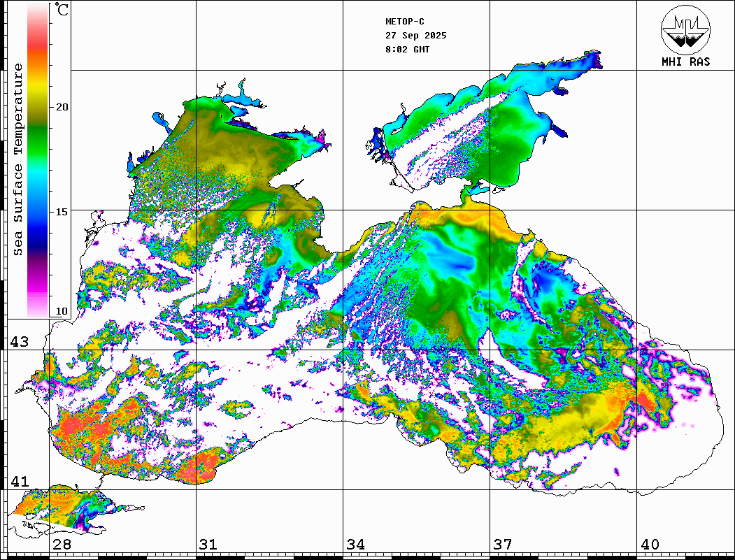This screenshot has height=560, width=735.
Task: Click the METOP-C satellite name
Action: [405, 22]
